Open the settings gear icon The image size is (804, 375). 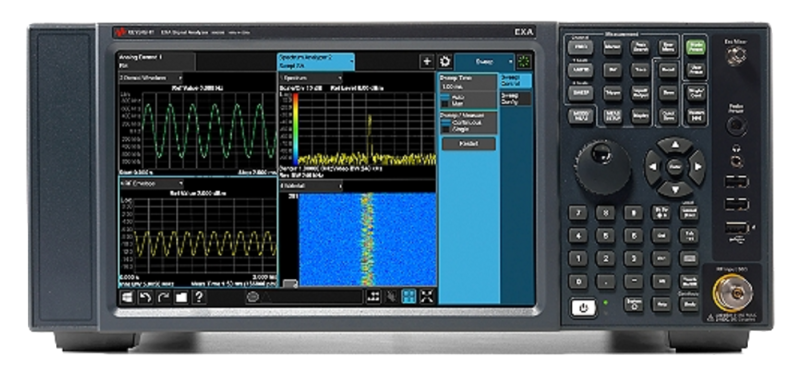click(x=445, y=62)
